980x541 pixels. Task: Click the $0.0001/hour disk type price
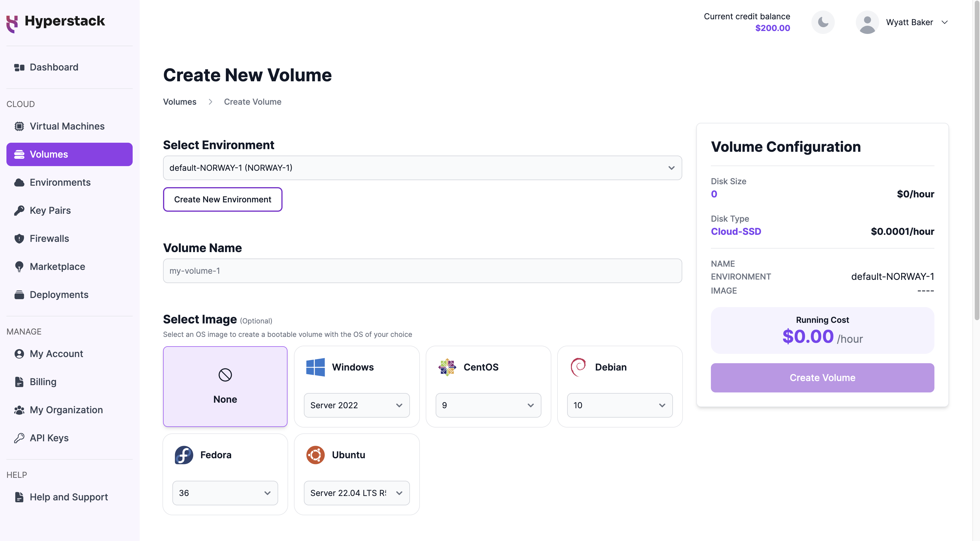click(x=902, y=232)
